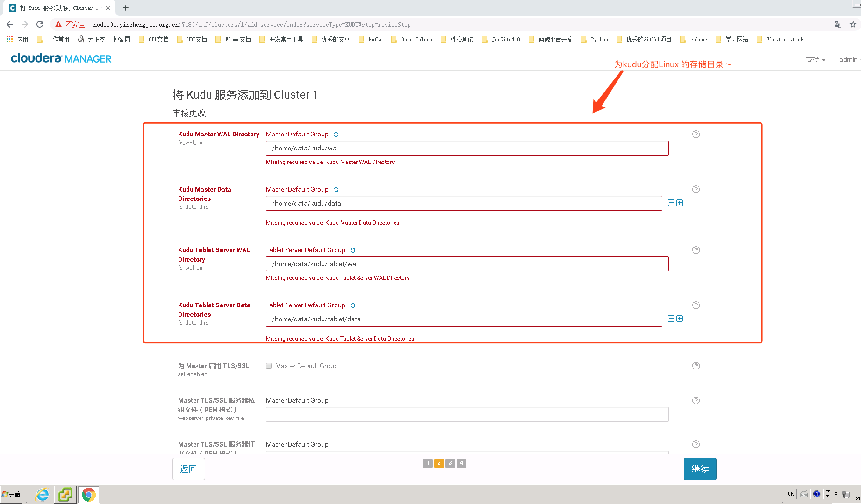Click the 继续 continue button
861x504 pixels.
(x=700, y=469)
